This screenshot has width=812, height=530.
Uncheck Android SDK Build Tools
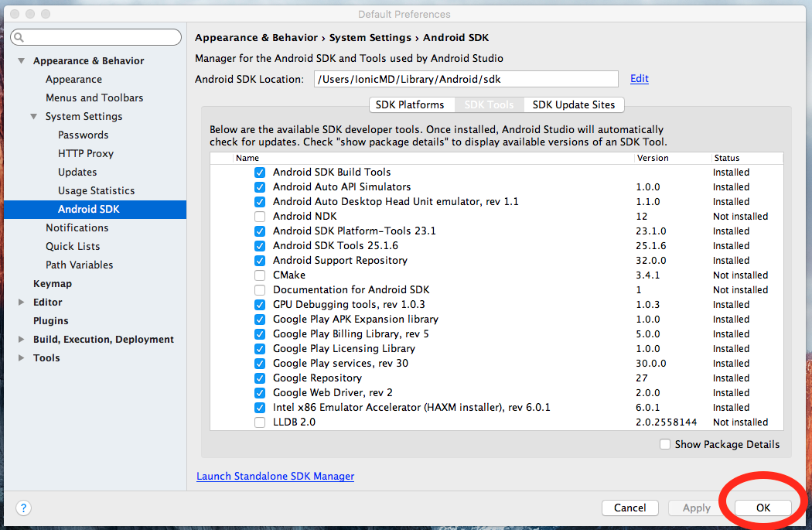(x=260, y=173)
